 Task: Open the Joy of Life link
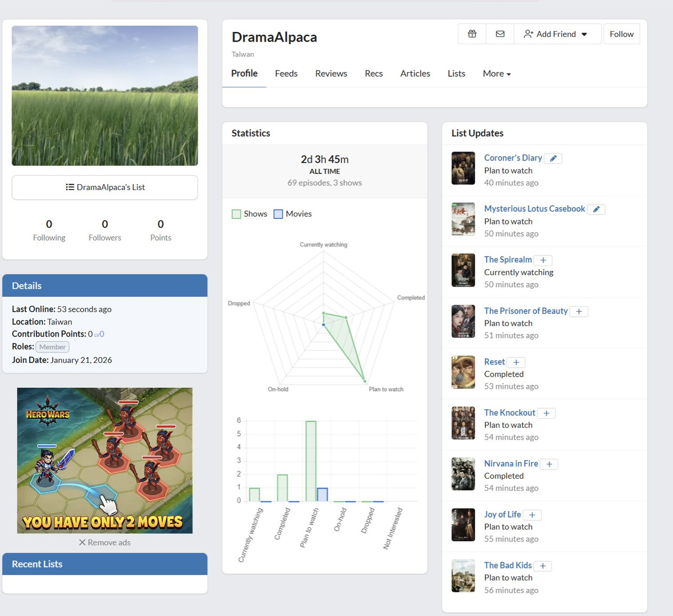[503, 514]
